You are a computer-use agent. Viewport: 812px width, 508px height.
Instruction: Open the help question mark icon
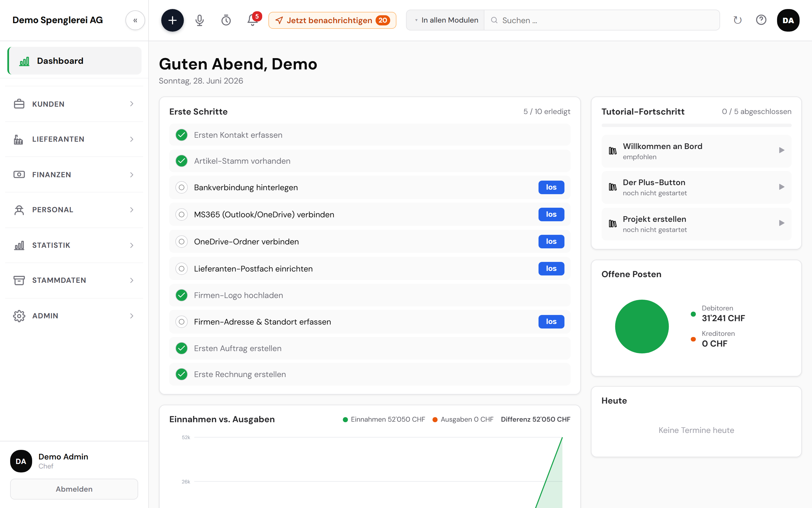pyautogui.click(x=761, y=20)
